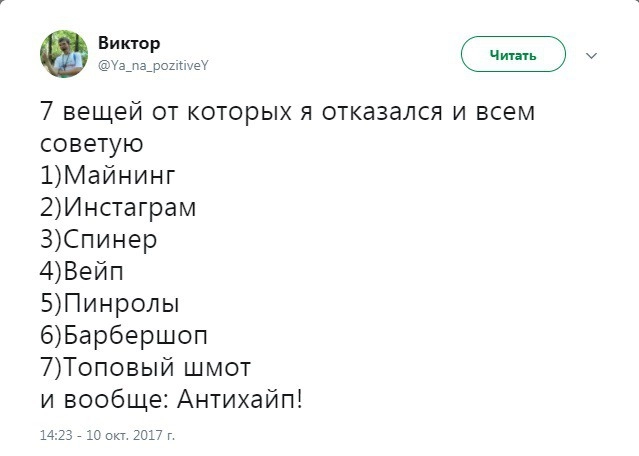Click the list item 3)Спинер
The image size is (639, 456).
click(x=99, y=240)
